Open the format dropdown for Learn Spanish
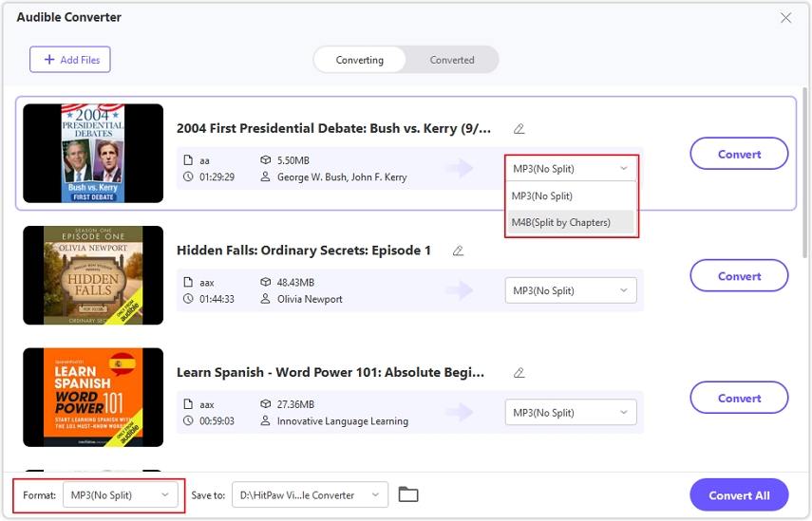Viewport: 812px width, 521px height. [571, 413]
